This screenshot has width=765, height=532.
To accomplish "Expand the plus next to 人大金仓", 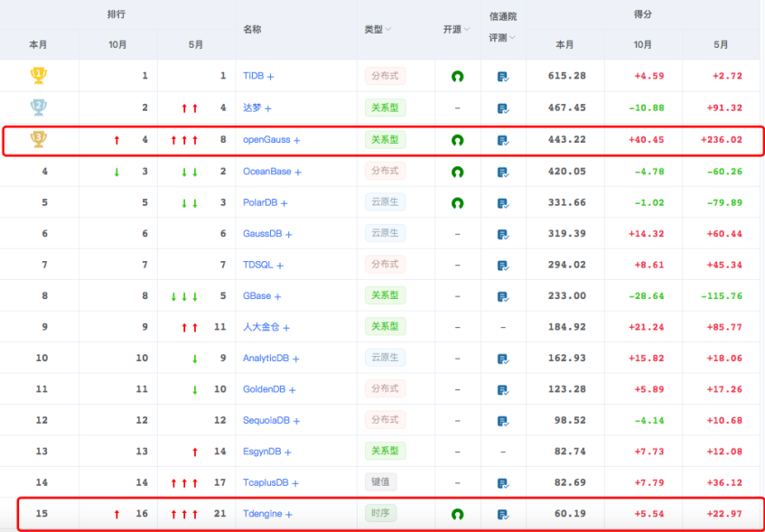I will [x=286, y=328].
